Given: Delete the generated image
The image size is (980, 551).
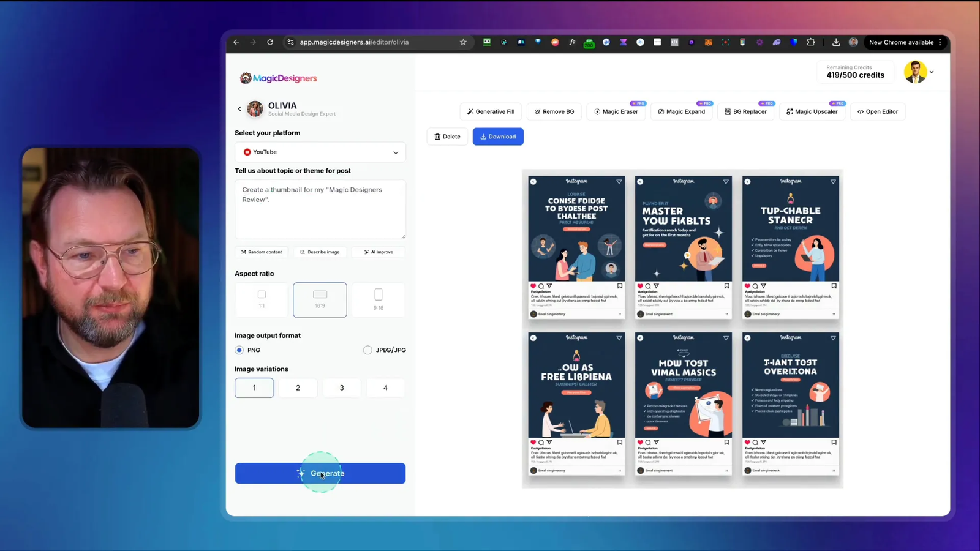Looking at the screenshot, I should (x=447, y=137).
